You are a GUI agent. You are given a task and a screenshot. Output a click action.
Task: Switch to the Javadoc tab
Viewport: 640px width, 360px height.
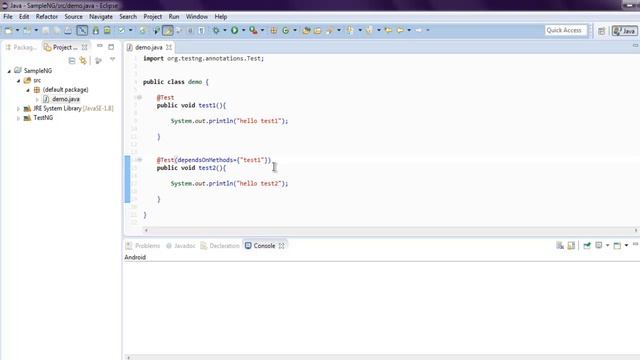(x=181, y=246)
